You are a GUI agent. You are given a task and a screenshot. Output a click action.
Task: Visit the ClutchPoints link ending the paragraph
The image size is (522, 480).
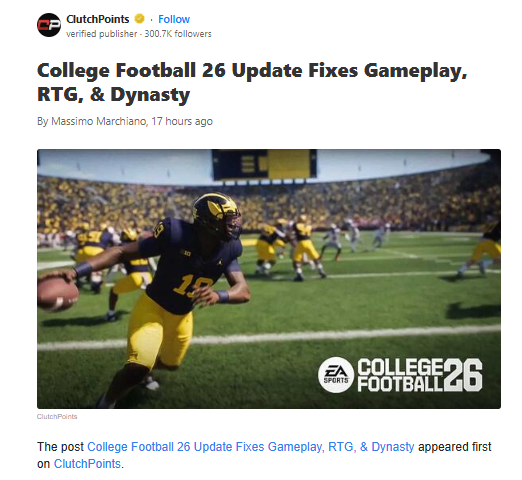[x=87, y=464]
